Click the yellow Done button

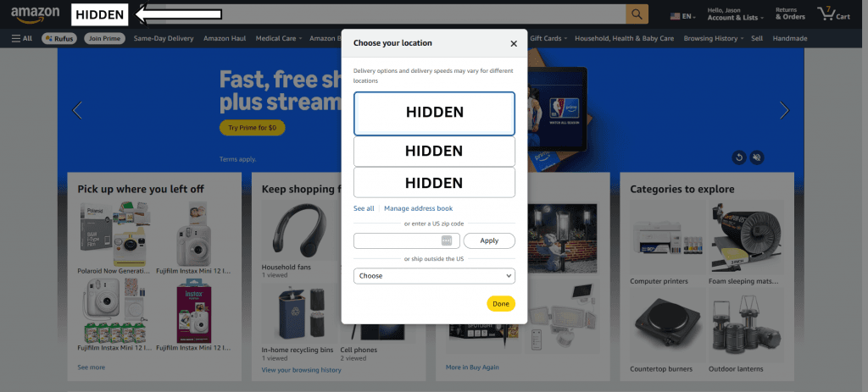(x=501, y=304)
